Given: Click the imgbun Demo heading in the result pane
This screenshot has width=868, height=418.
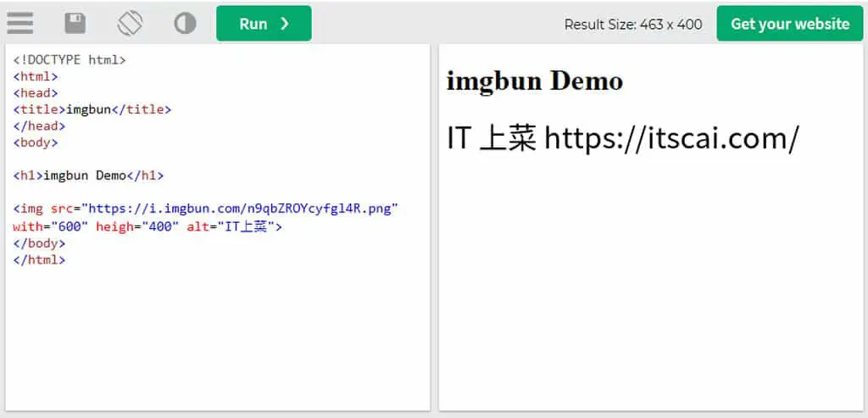Looking at the screenshot, I should 535,81.
